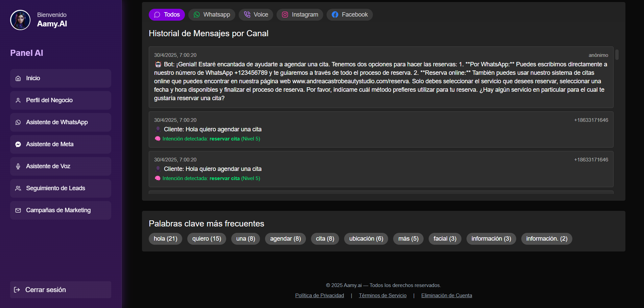
Task: Click the phone icon on the Voice filter
Action: [x=246, y=15]
